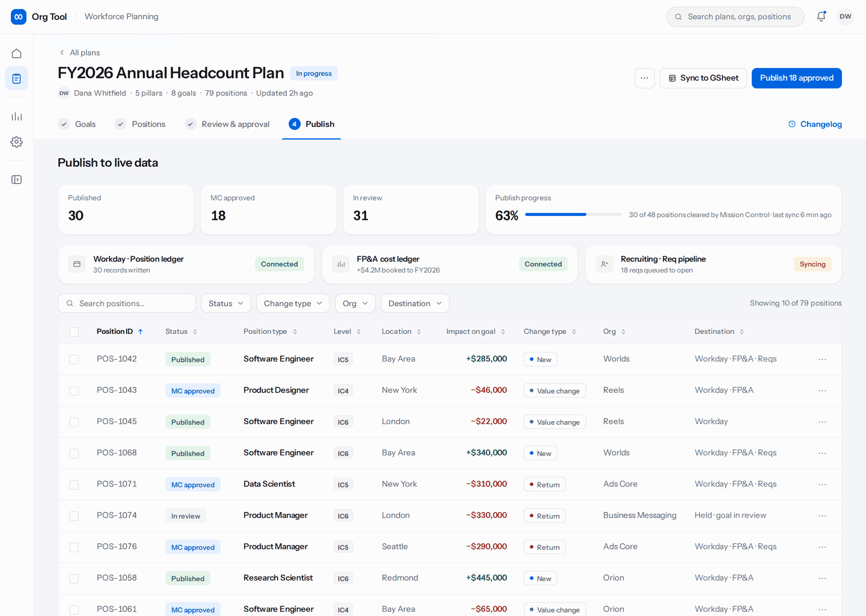Open the Status filter dropdown

(x=226, y=303)
